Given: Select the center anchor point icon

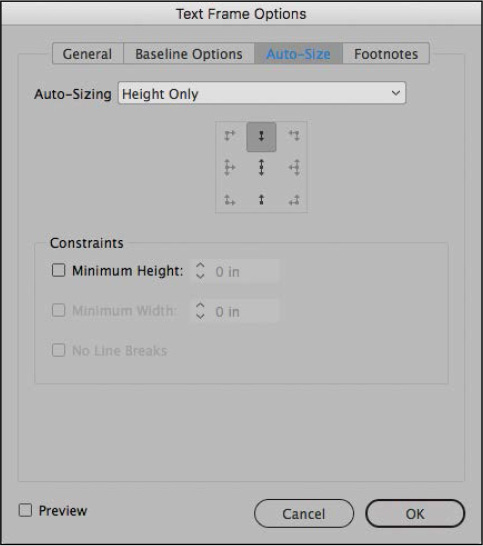Looking at the screenshot, I should [x=261, y=167].
